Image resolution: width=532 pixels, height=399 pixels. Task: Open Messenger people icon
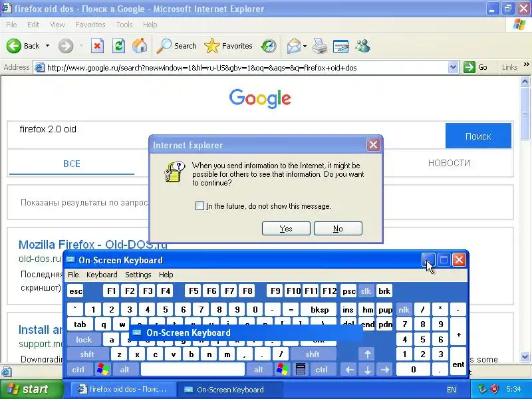coord(362,46)
